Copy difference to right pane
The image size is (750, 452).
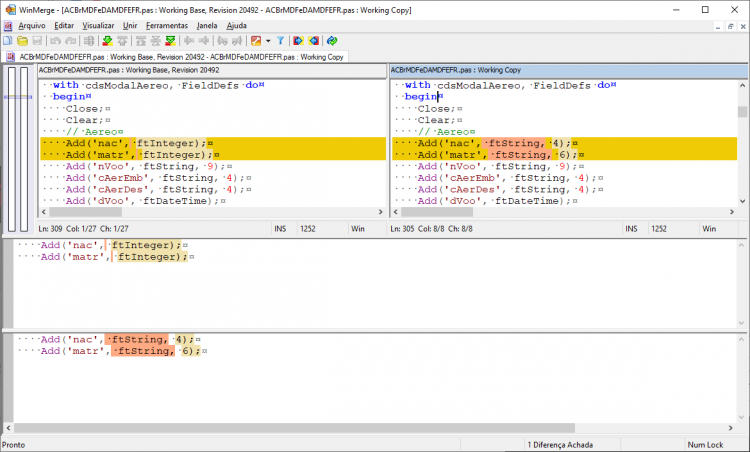189,41
